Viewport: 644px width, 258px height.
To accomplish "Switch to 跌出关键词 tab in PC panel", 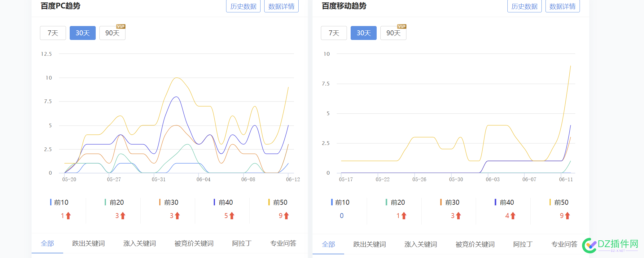I will (x=89, y=243).
